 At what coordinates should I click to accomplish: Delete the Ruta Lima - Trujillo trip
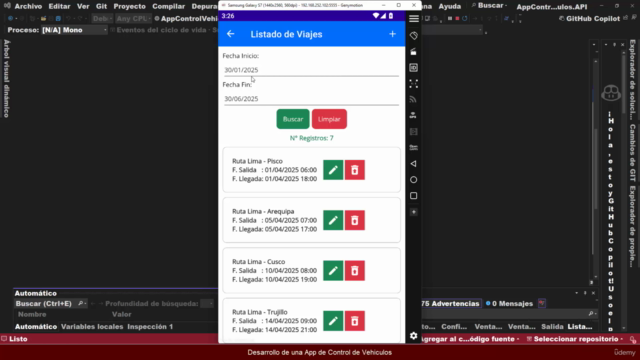355,321
